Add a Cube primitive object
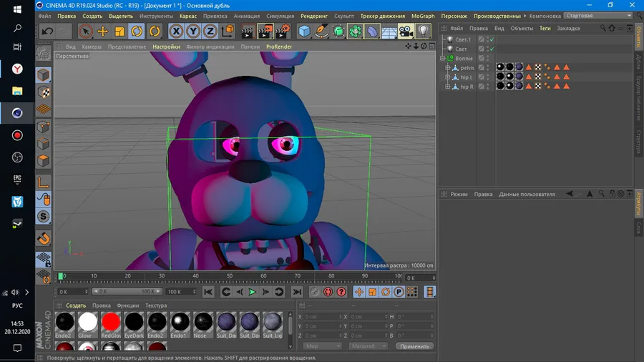This screenshot has width=644, height=362. pyautogui.click(x=304, y=31)
